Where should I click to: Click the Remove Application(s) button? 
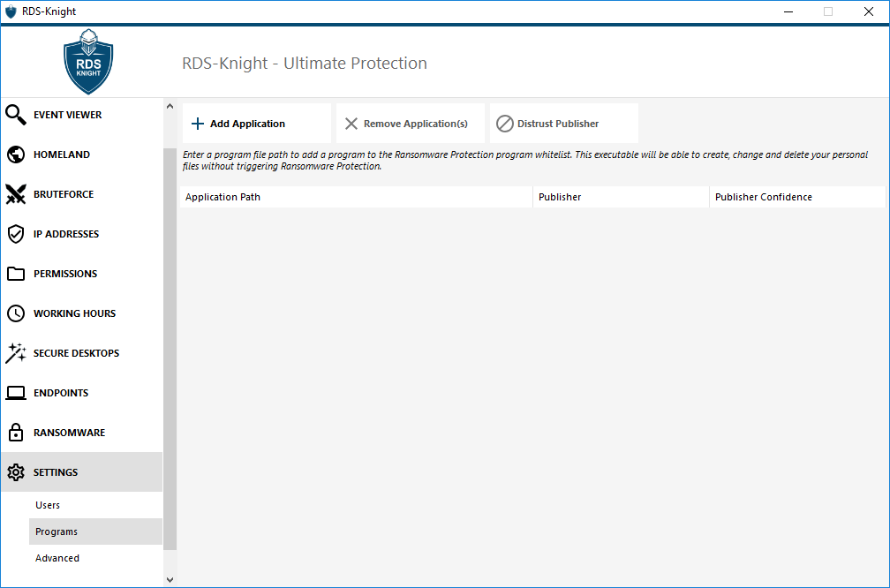pyautogui.click(x=410, y=124)
